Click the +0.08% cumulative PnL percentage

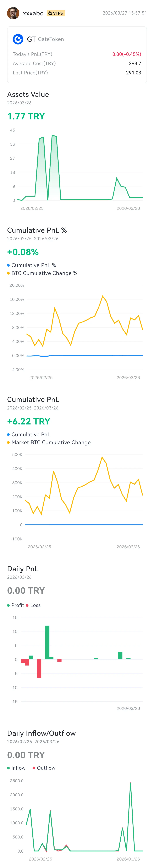pos(23,252)
